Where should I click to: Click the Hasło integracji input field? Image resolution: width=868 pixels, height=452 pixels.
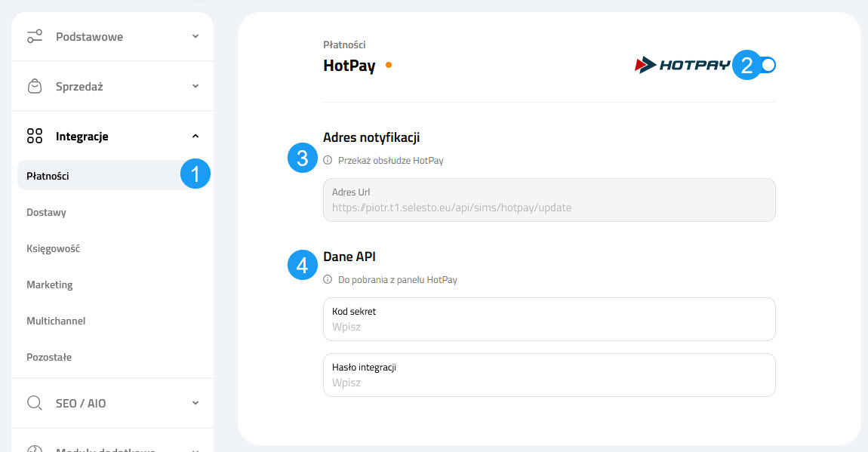coord(549,375)
